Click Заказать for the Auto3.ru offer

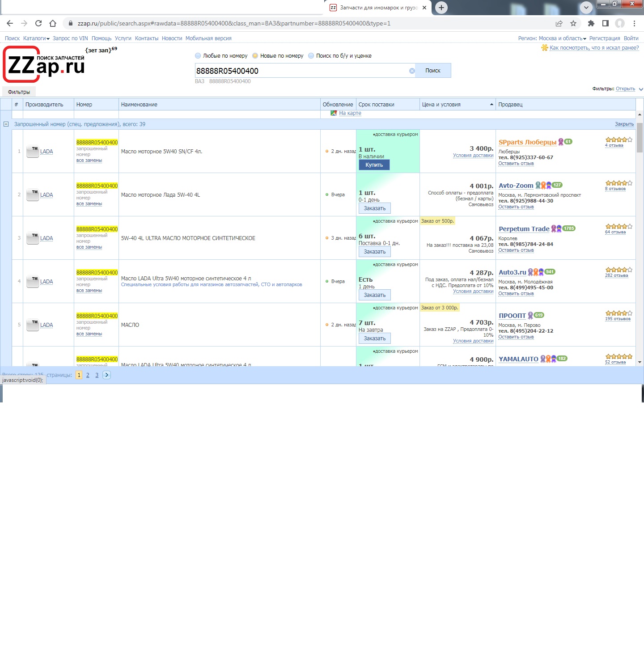[375, 295]
